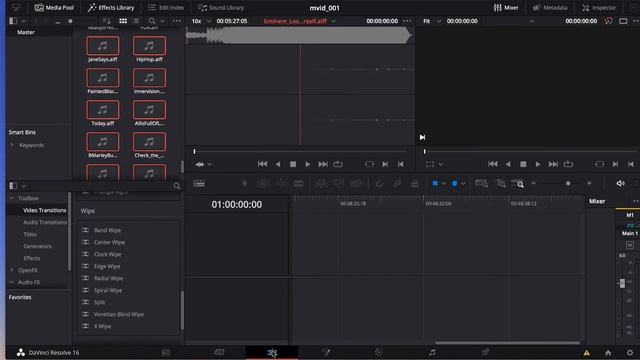The height and width of the screenshot is (360, 640).
Task: Play source viewer in reverse
Action: (278, 164)
